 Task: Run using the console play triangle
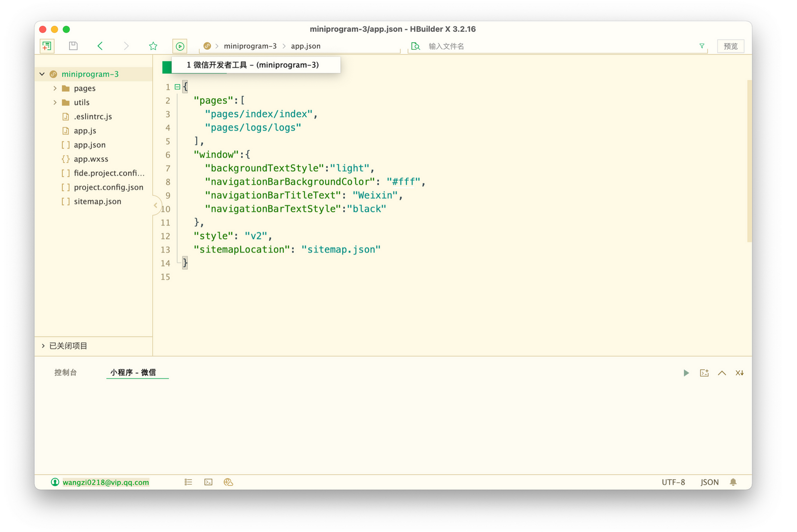pos(686,373)
